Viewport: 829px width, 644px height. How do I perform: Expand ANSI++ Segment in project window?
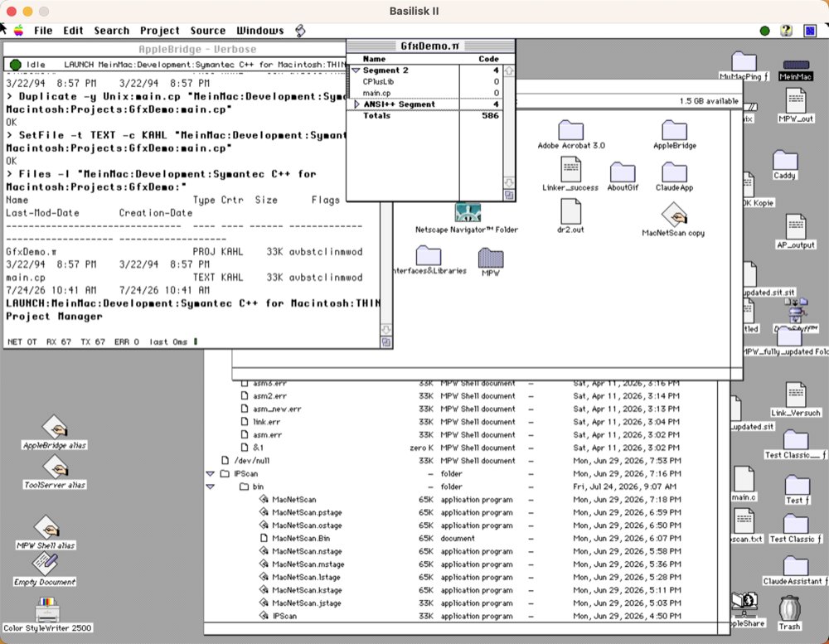(356, 104)
